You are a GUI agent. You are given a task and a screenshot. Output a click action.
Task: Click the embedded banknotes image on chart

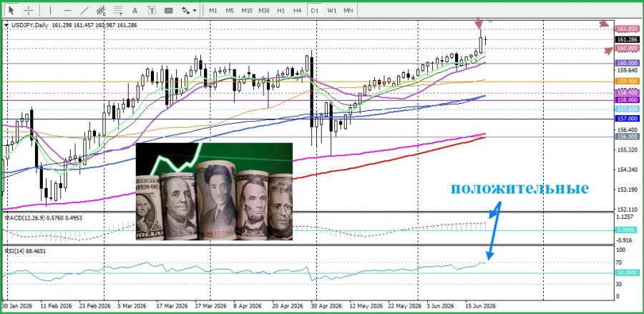click(214, 191)
